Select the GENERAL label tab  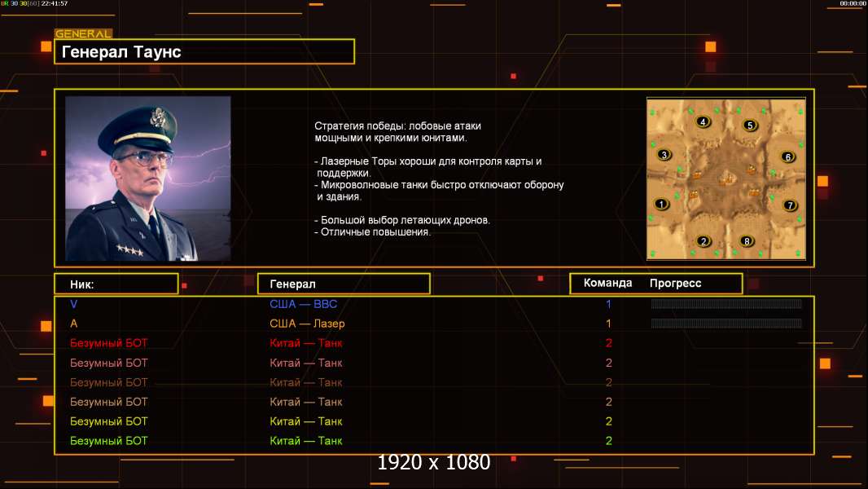83,33
